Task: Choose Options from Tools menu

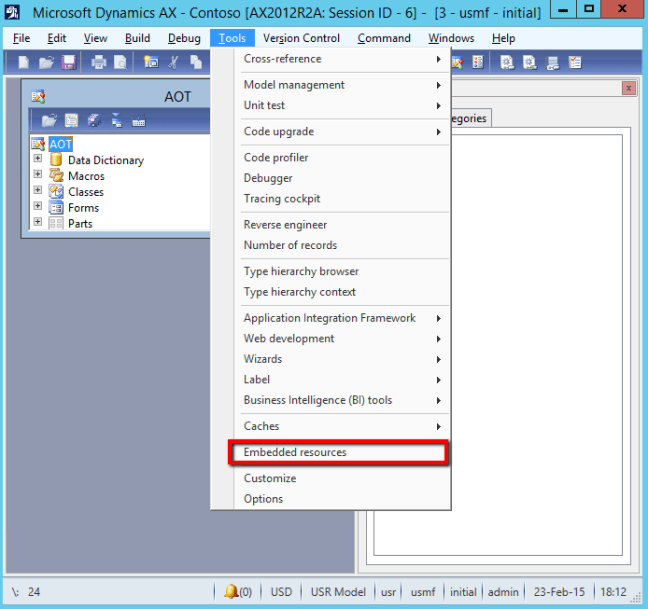Action: pos(342,499)
